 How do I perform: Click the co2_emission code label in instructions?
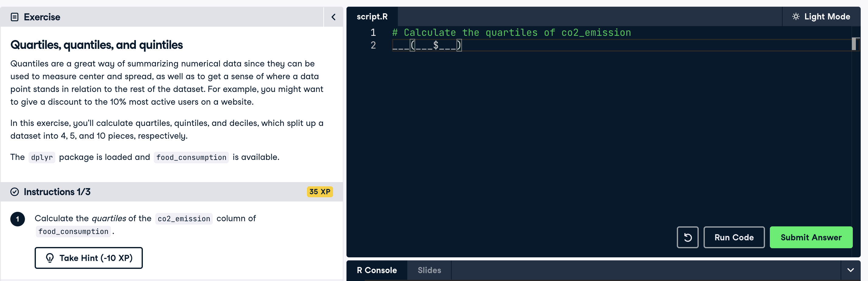click(184, 219)
